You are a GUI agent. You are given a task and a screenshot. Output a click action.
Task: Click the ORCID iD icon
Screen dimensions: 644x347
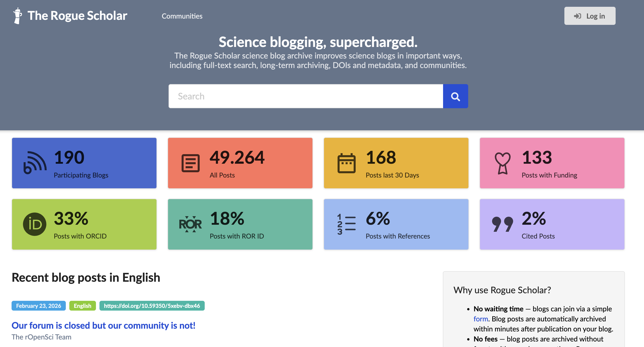pyautogui.click(x=35, y=224)
